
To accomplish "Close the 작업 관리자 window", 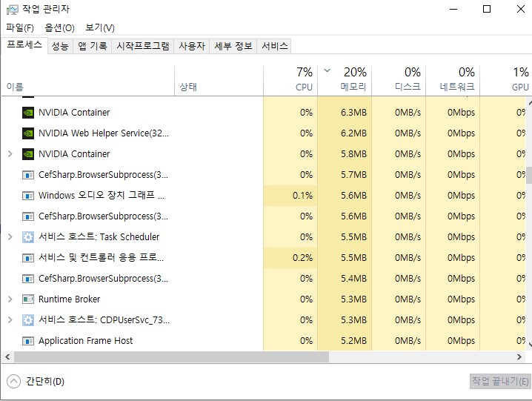I will (520, 9).
